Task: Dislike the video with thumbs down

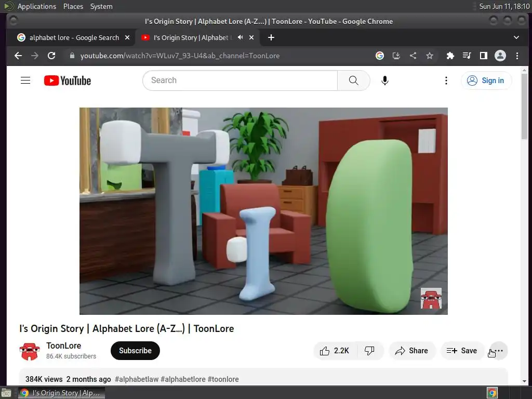Action: tap(369, 351)
